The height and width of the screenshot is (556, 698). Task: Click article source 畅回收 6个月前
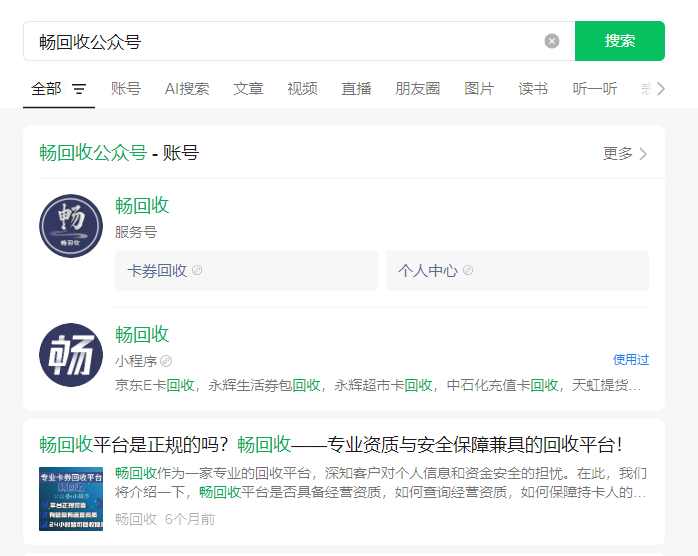point(165,519)
